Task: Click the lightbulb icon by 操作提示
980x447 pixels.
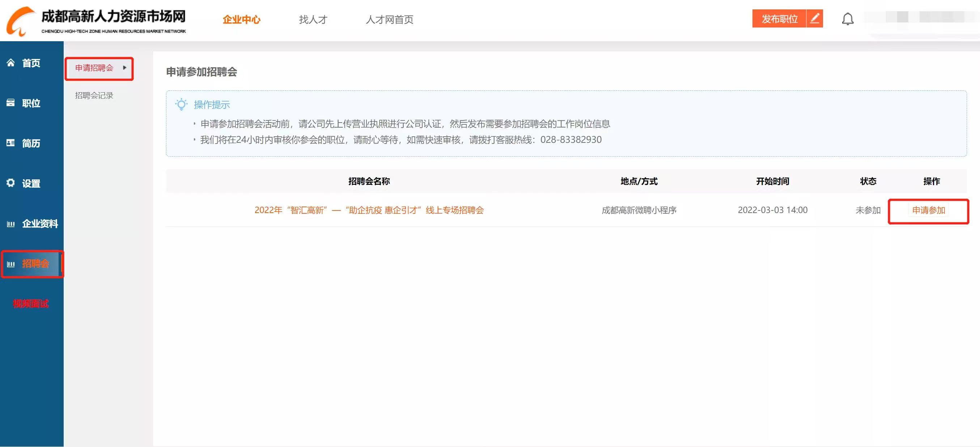Action: tap(182, 104)
